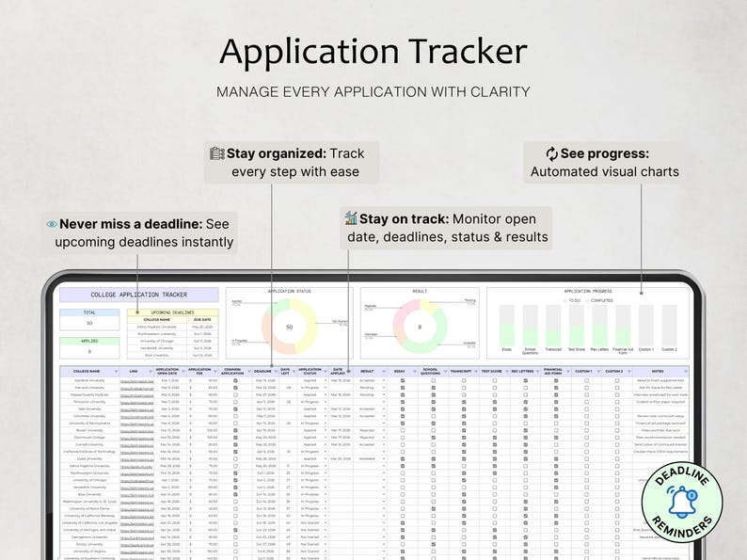Open the Stanford University admissions link
This screenshot has height=560, width=747.
pyautogui.click(x=137, y=381)
